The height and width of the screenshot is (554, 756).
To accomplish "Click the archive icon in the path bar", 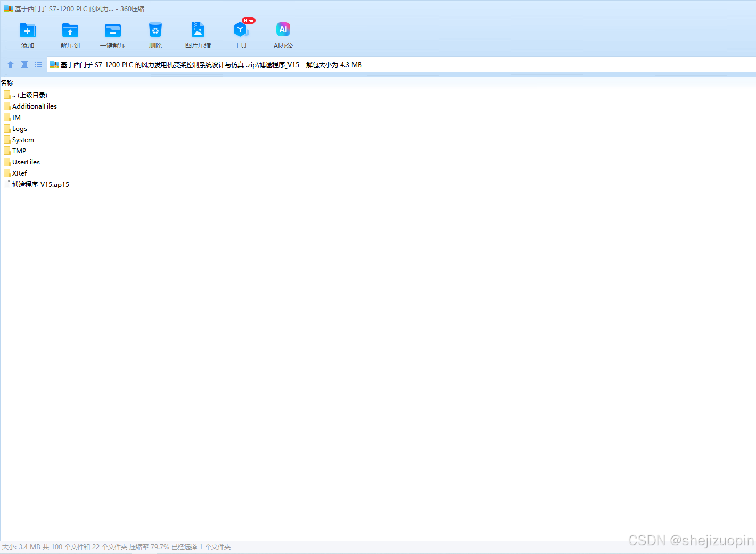I will 54,65.
